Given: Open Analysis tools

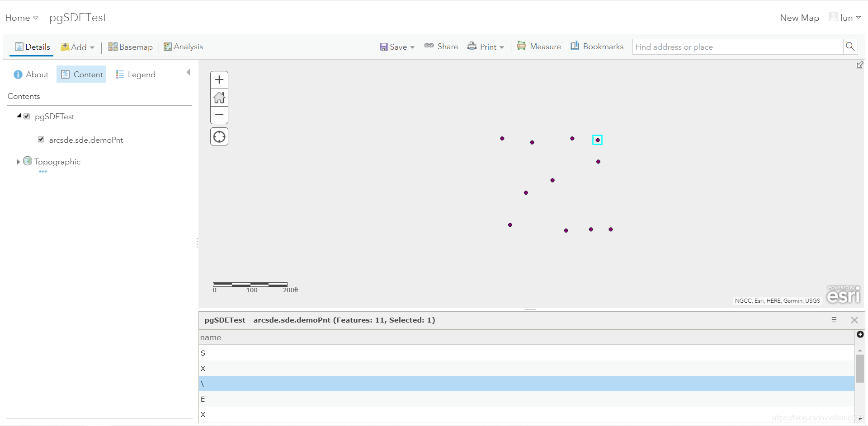Looking at the screenshot, I should (183, 47).
